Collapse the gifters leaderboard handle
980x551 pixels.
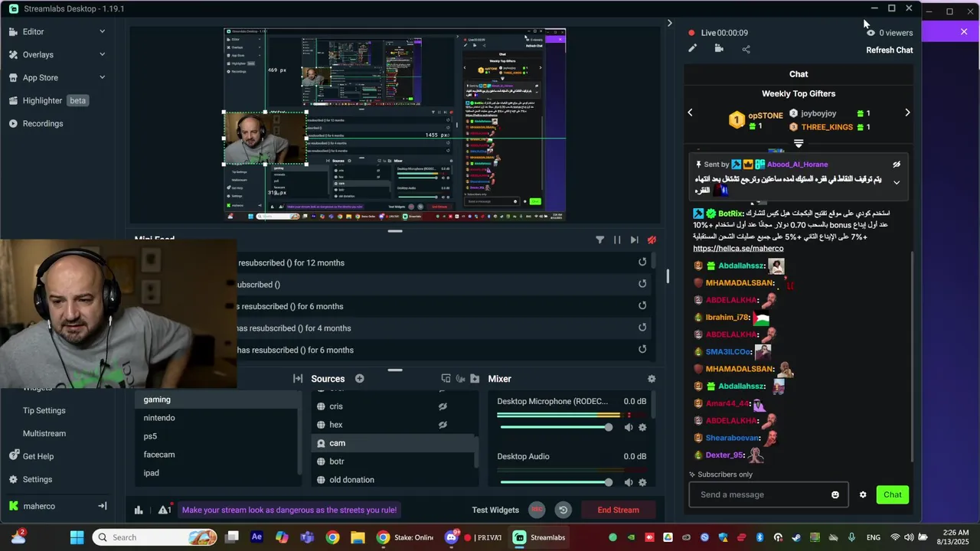(x=799, y=144)
